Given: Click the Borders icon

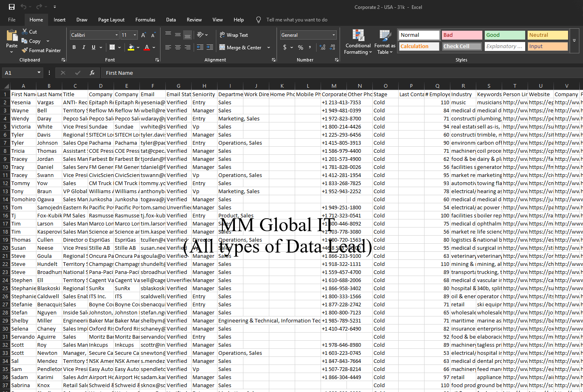Looking at the screenshot, I should coord(112,47).
